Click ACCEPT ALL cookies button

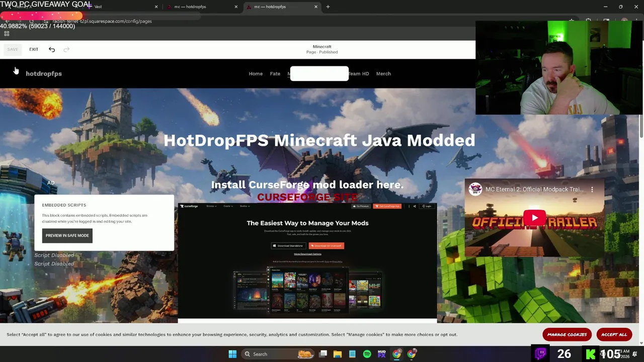pyautogui.click(x=614, y=334)
